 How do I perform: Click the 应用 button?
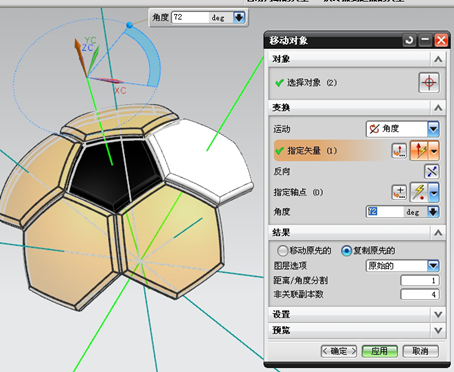(x=380, y=351)
